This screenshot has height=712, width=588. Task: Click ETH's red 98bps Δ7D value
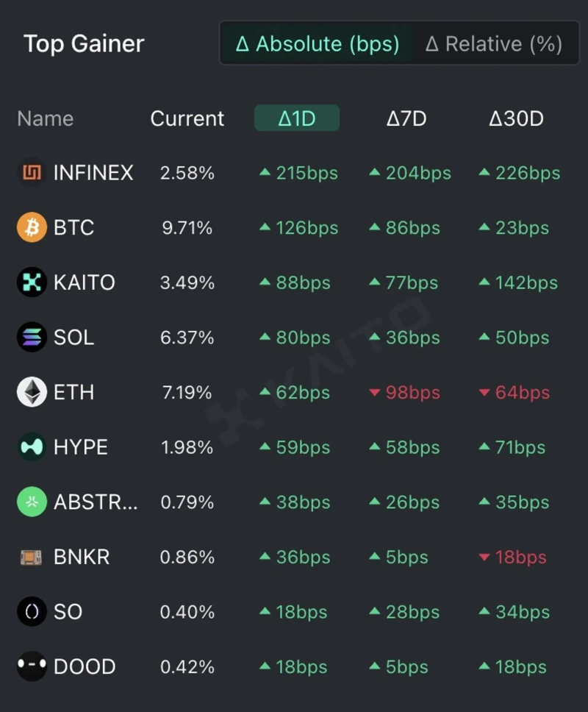(x=405, y=393)
